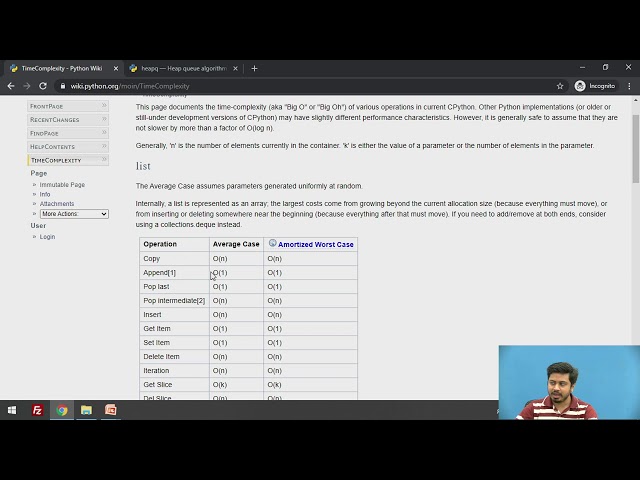
Task: Click the 'Page' sidebar heading
Action: [39, 173]
